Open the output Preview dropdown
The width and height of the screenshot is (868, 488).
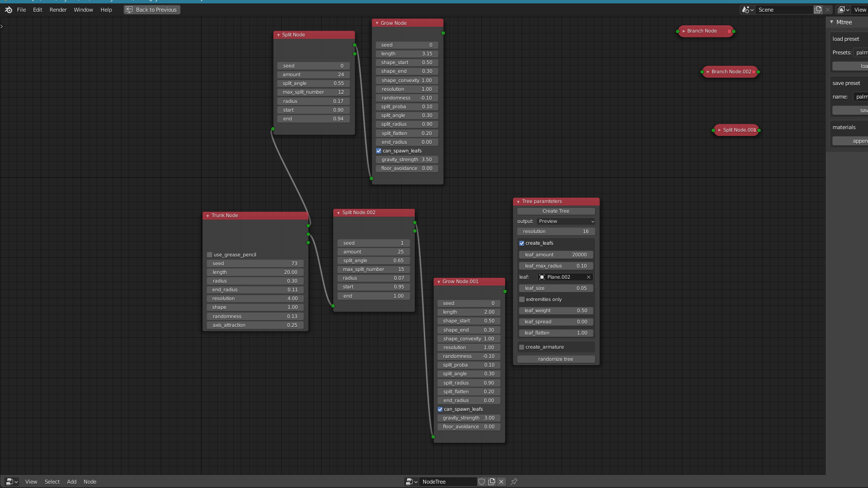[x=565, y=221]
